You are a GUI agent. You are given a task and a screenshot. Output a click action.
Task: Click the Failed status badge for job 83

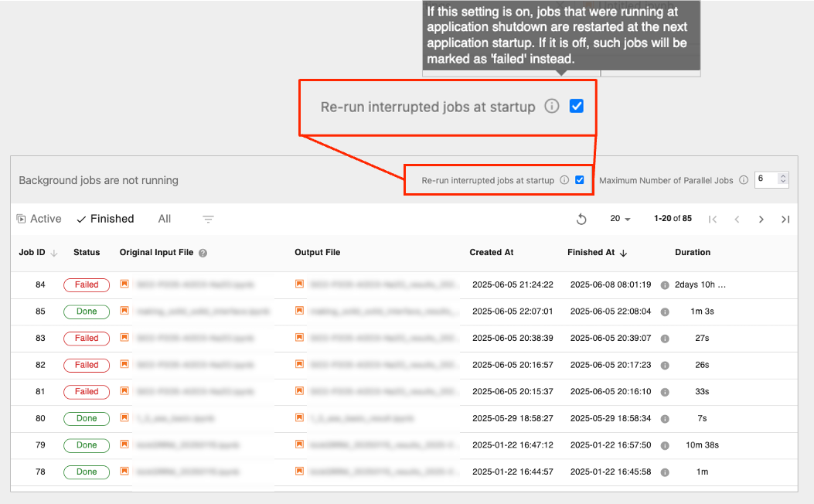[x=87, y=338]
